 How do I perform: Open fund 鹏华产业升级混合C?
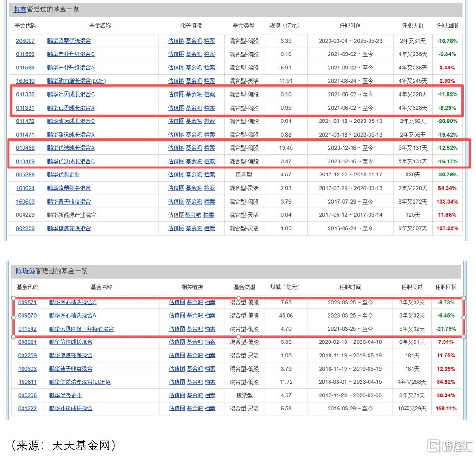[71, 54]
